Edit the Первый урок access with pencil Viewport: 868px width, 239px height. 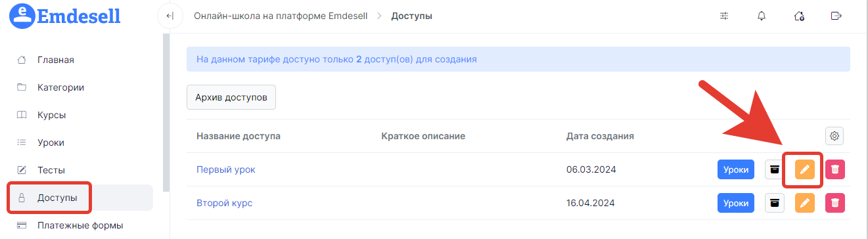pos(805,169)
